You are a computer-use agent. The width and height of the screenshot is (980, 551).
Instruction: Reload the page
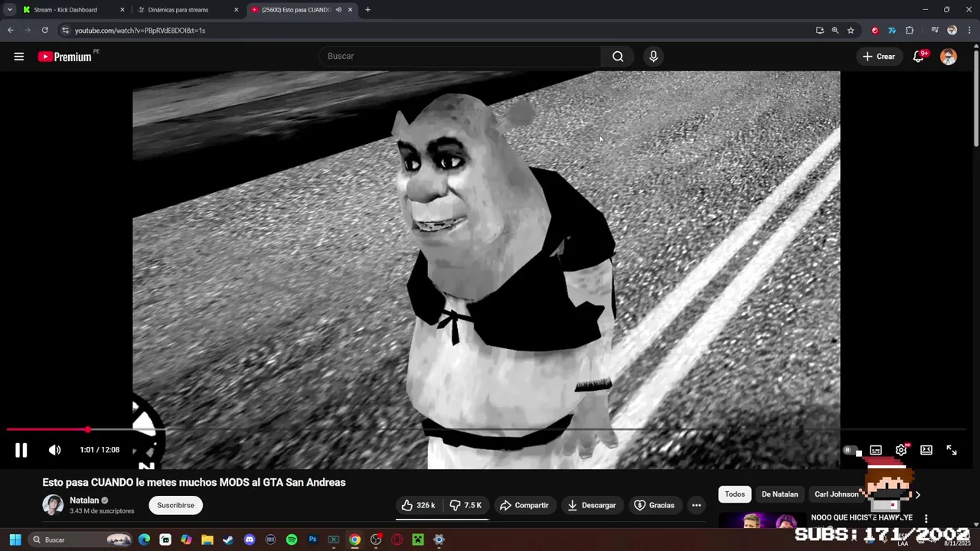44,30
